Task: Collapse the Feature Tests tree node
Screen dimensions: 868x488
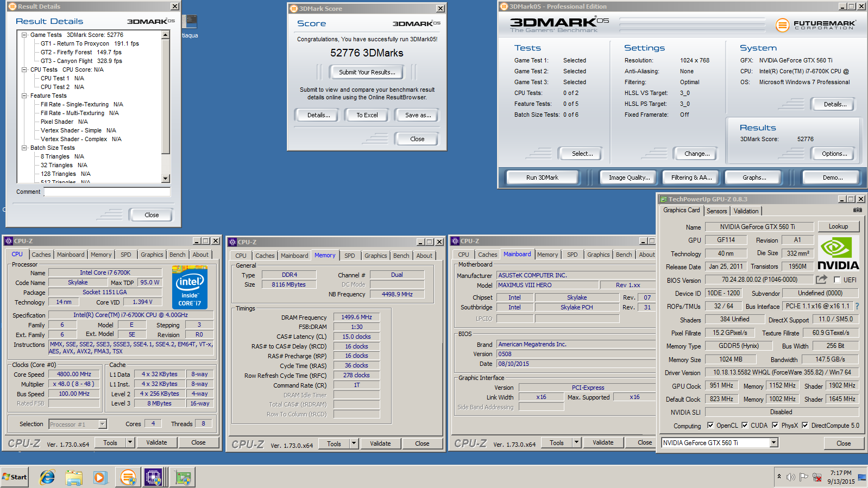Action: (x=24, y=96)
